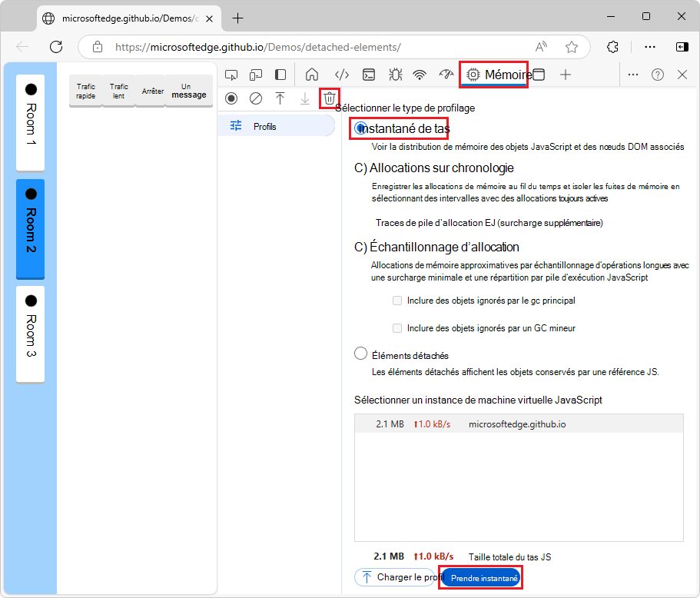Open the Console tool icon
Image resolution: width=700 pixels, height=598 pixels.
pyautogui.click(x=369, y=75)
